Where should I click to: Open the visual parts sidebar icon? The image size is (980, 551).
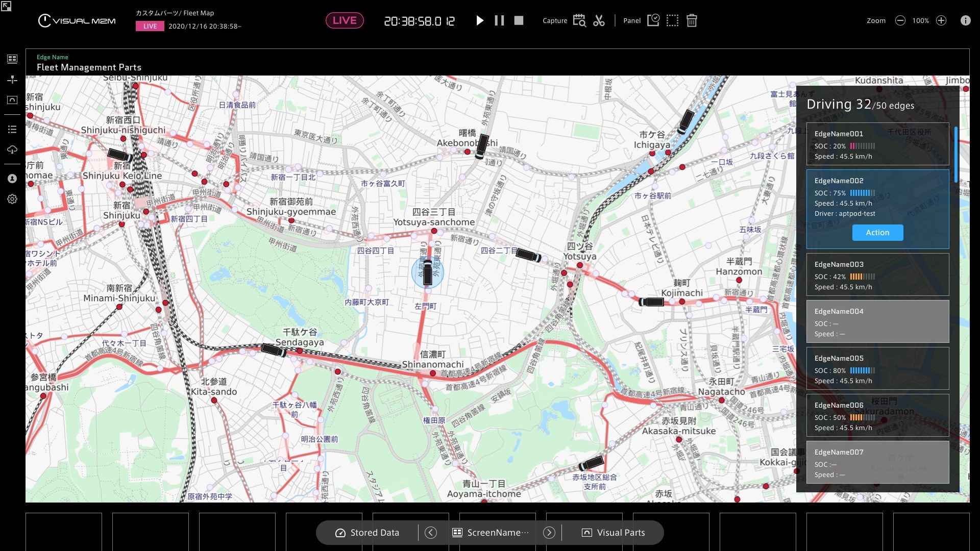(x=12, y=100)
